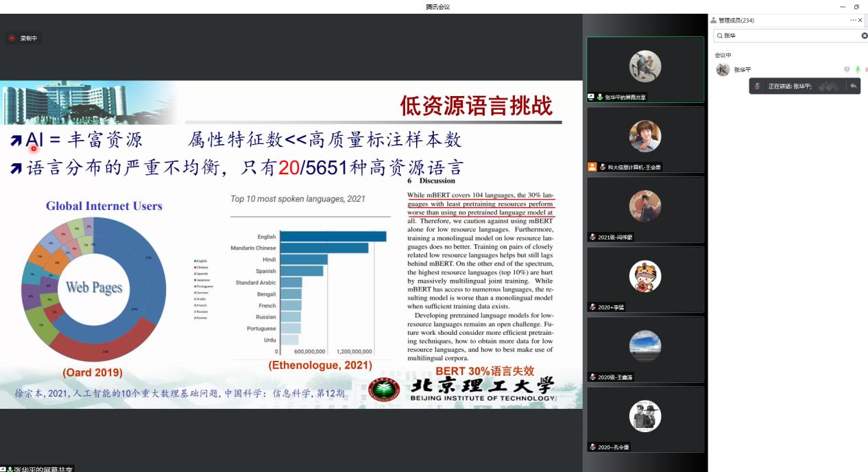Select the 2021级-闫伟蒙 video tile
Viewport: 868px width, 472px height.
[645, 209]
